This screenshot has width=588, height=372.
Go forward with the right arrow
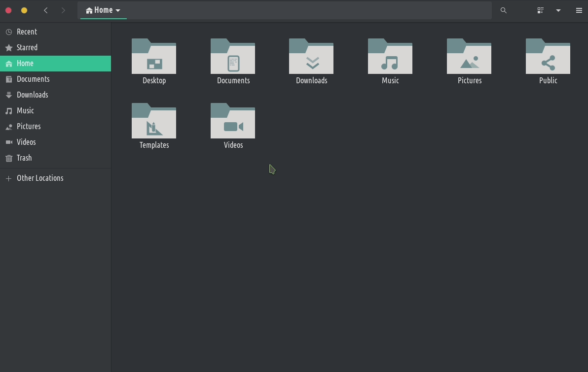(63, 10)
